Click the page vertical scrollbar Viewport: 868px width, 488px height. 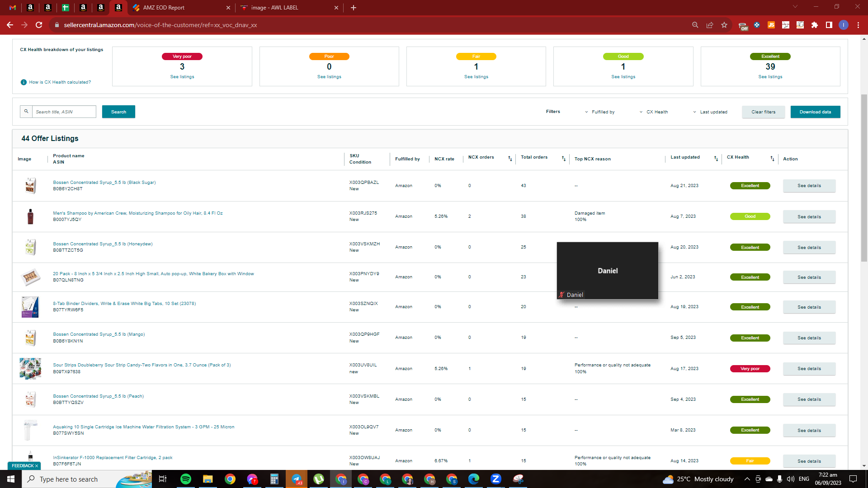click(x=864, y=178)
